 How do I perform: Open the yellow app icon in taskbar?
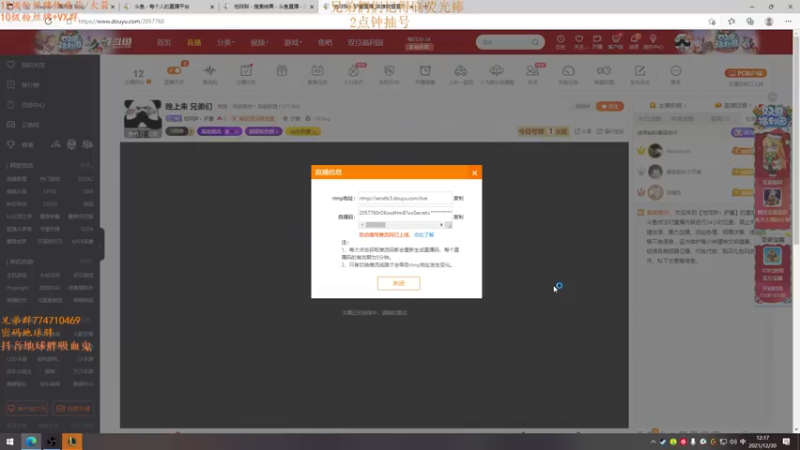[72, 442]
